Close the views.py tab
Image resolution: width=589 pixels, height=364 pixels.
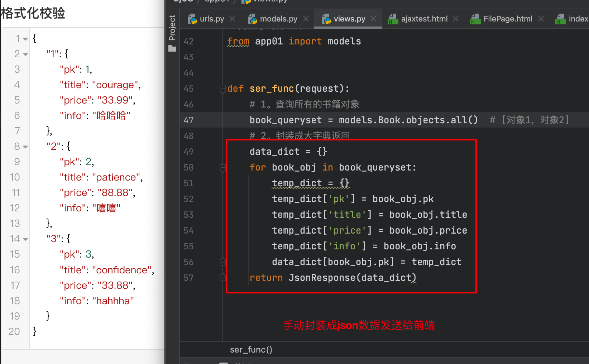click(x=373, y=19)
